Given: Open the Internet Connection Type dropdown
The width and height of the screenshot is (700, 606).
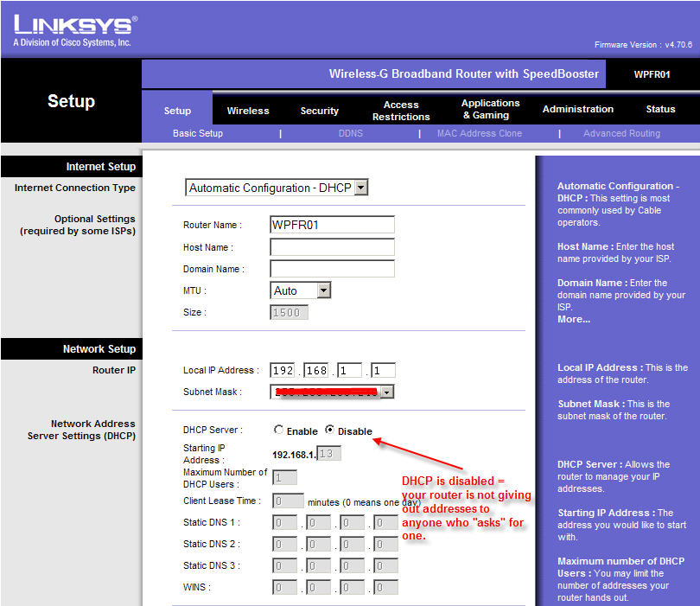Looking at the screenshot, I should (277, 188).
